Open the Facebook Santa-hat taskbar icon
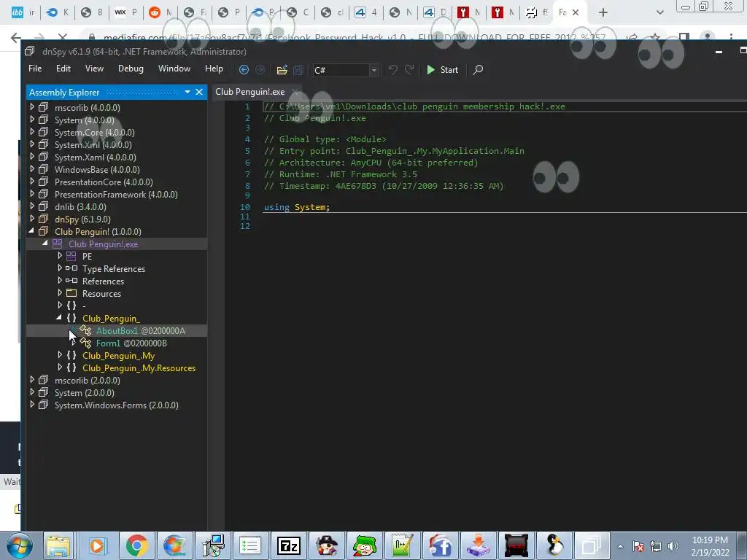This screenshot has width=747, height=560. 440,545
